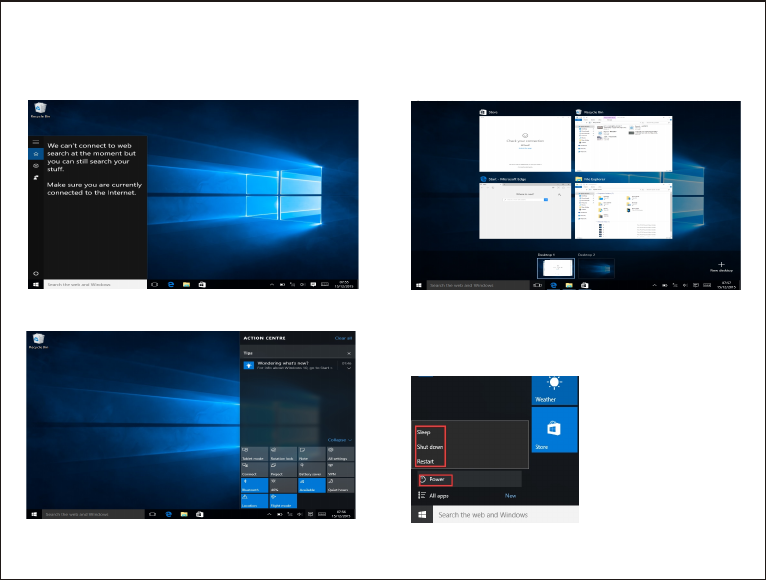Click Clear all in Action Centre

pyautogui.click(x=343, y=338)
